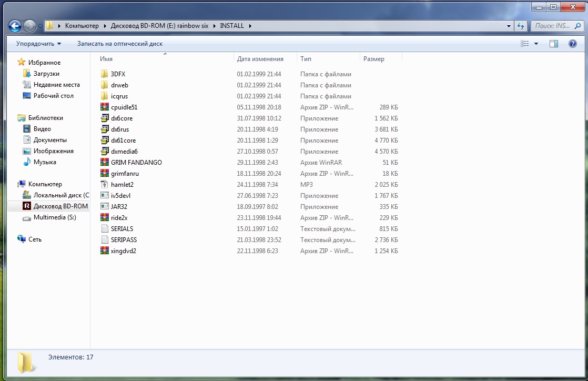Open the address bar history dropdown
Screen dimensions: 588x381
point(509,26)
